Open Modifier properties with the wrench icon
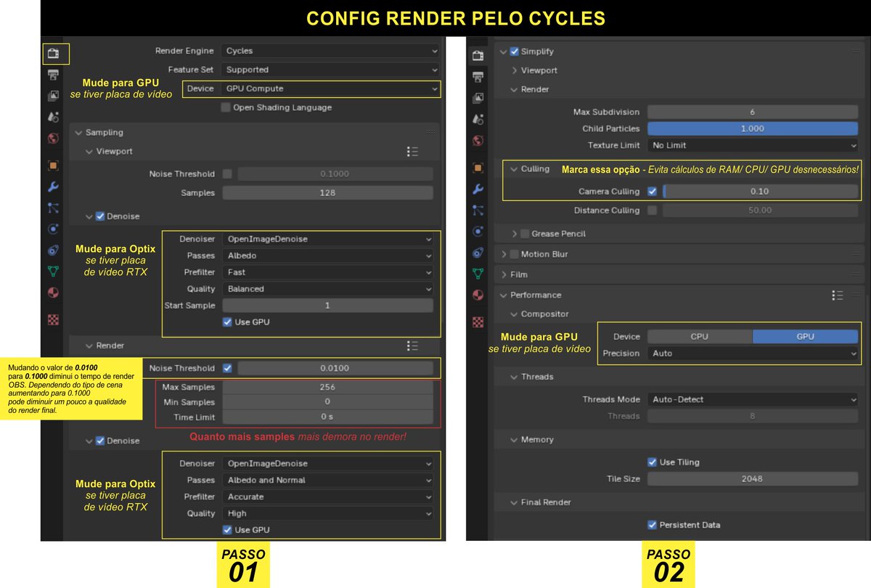The height and width of the screenshot is (588, 871). 53,187
